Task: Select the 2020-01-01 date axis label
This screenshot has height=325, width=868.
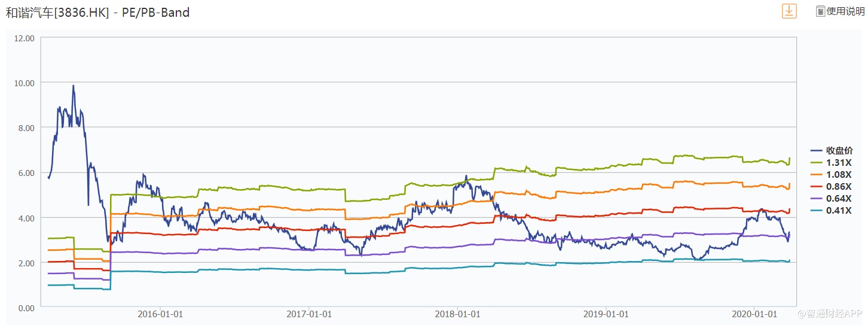Action: click(x=755, y=313)
